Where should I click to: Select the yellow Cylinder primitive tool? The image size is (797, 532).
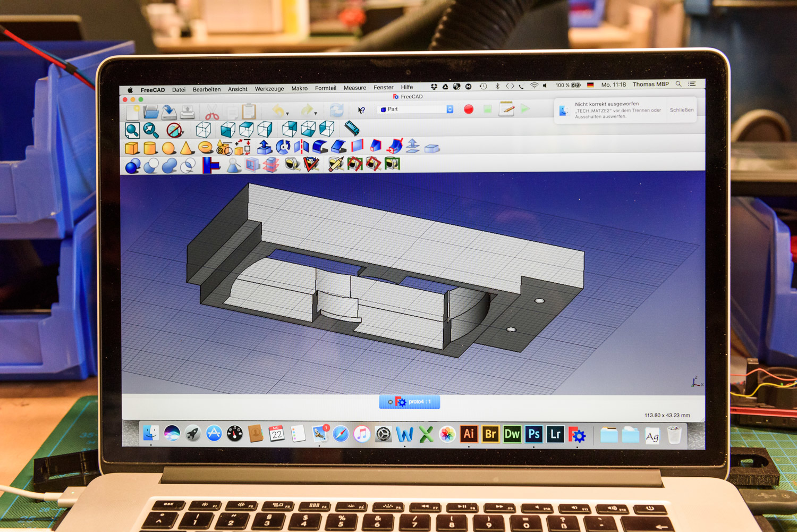(150, 148)
